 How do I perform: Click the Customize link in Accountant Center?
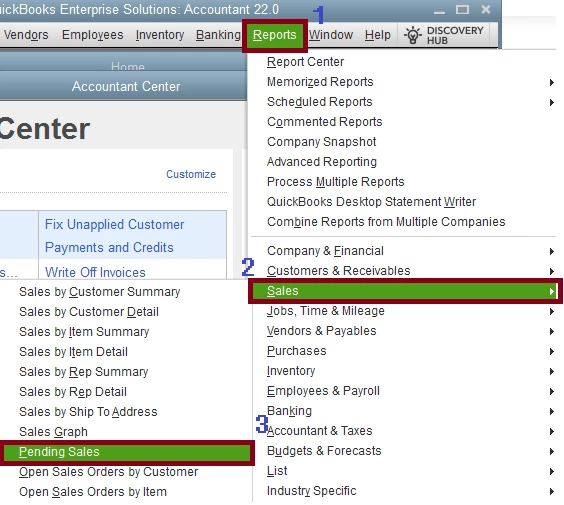(191, 174)
